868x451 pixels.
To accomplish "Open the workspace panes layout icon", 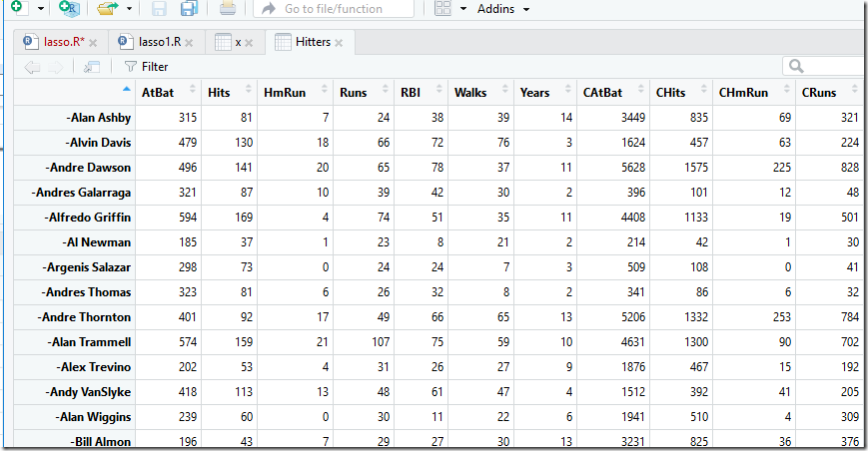I will tap(442, 8).
